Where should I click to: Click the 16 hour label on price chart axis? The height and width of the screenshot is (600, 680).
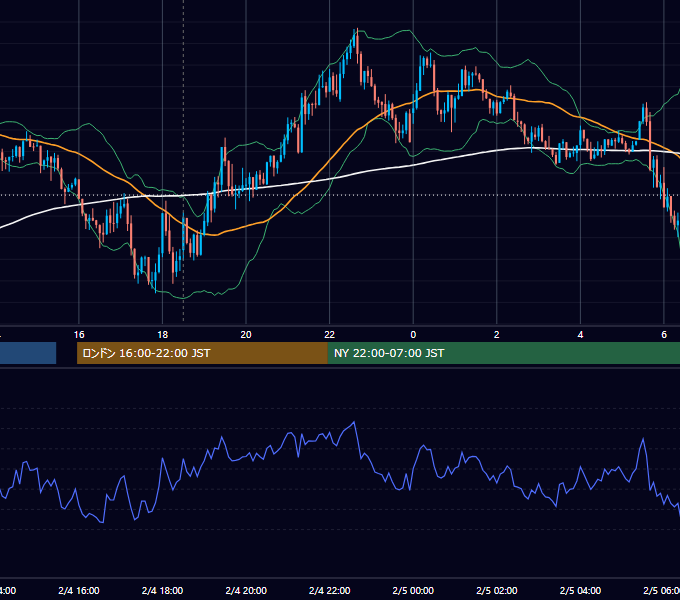pyautogui.click(x=79, y=335)
